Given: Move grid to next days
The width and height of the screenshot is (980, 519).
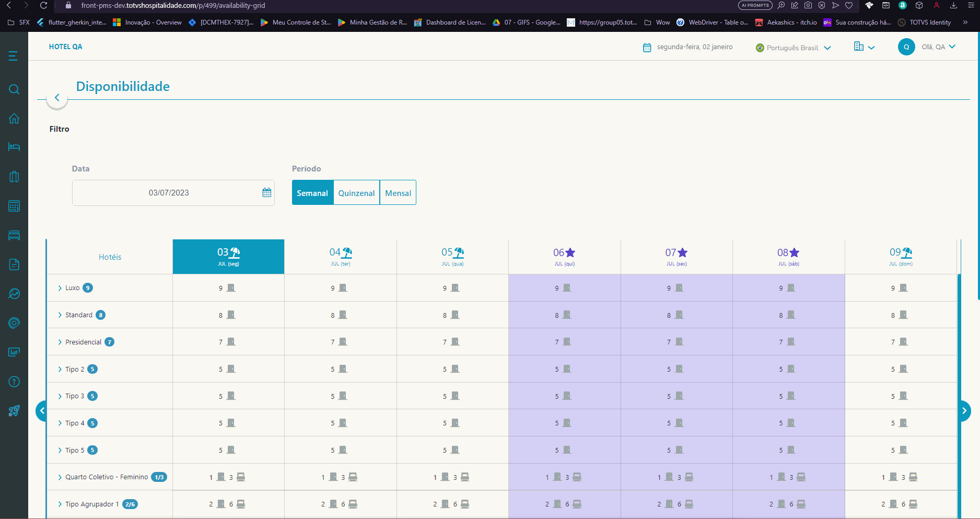Looking at the screenshot, I should click(x=964, y=411).
